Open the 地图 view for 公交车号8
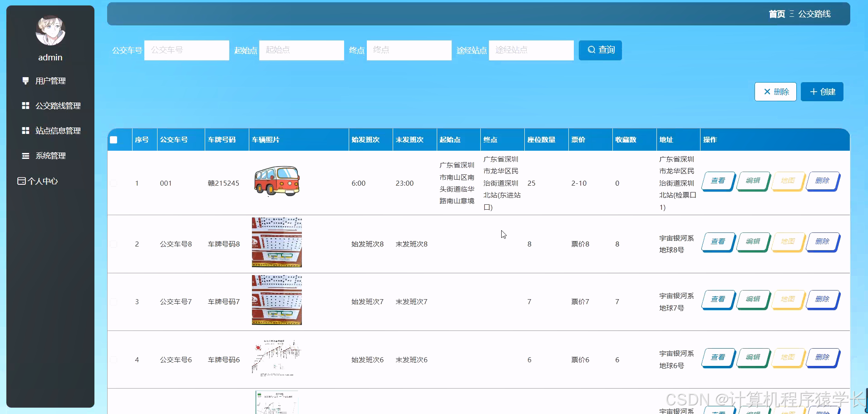The image size is (868, 414). coord(788,242)
